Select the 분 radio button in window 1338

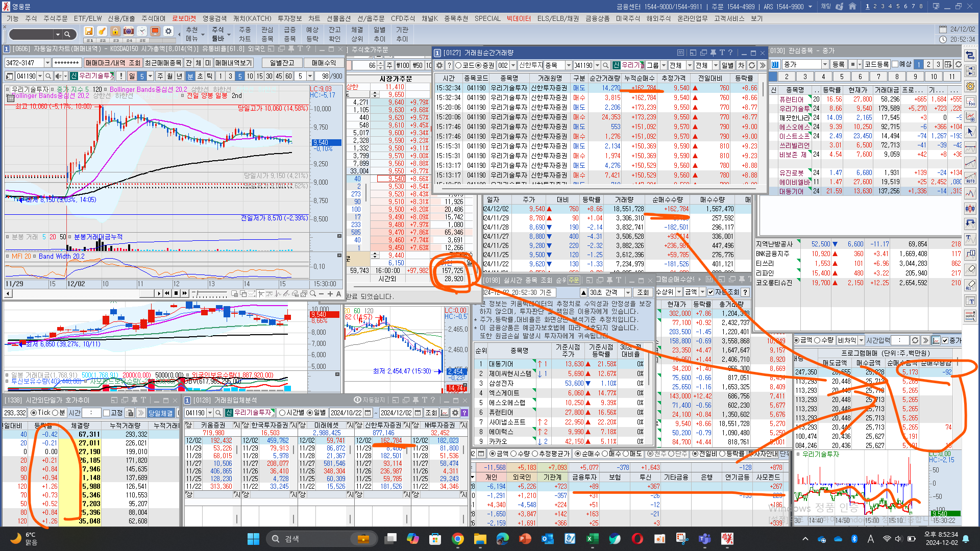55,413
